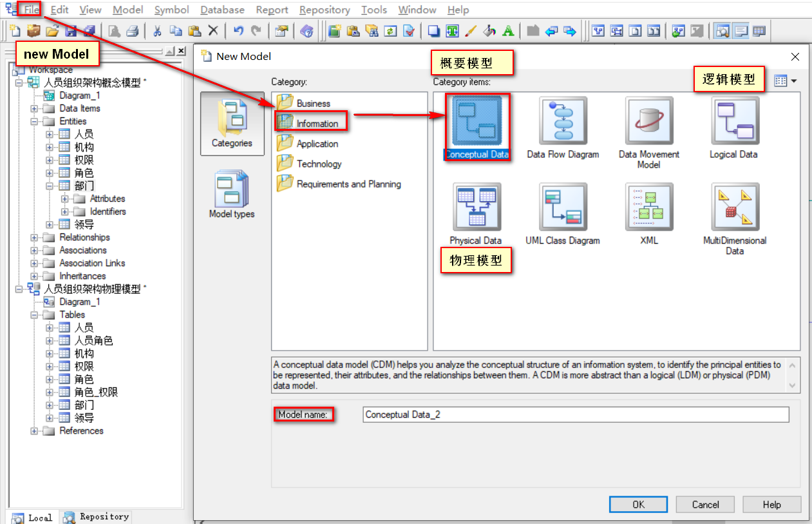Click the Paste toolbar icon
Viewport: 812px width, 524px height.
coord(194,30)
